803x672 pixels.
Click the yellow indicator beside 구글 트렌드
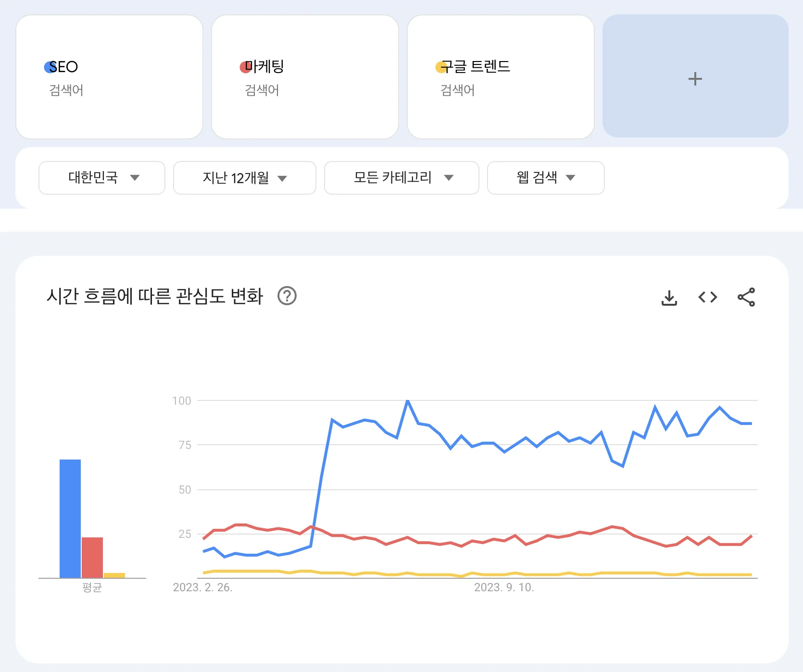(440, 67)
